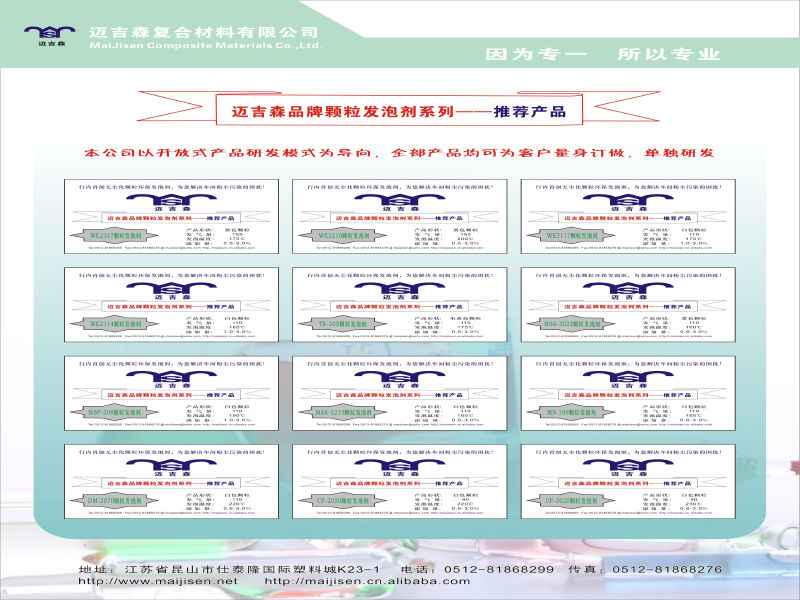Click the 迈吉森 logo on the CF-2050 card

pyautogui.click(x=401, y=467)
